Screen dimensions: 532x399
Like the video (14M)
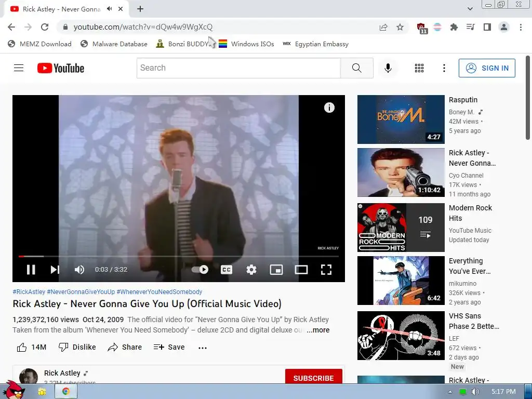32,347
